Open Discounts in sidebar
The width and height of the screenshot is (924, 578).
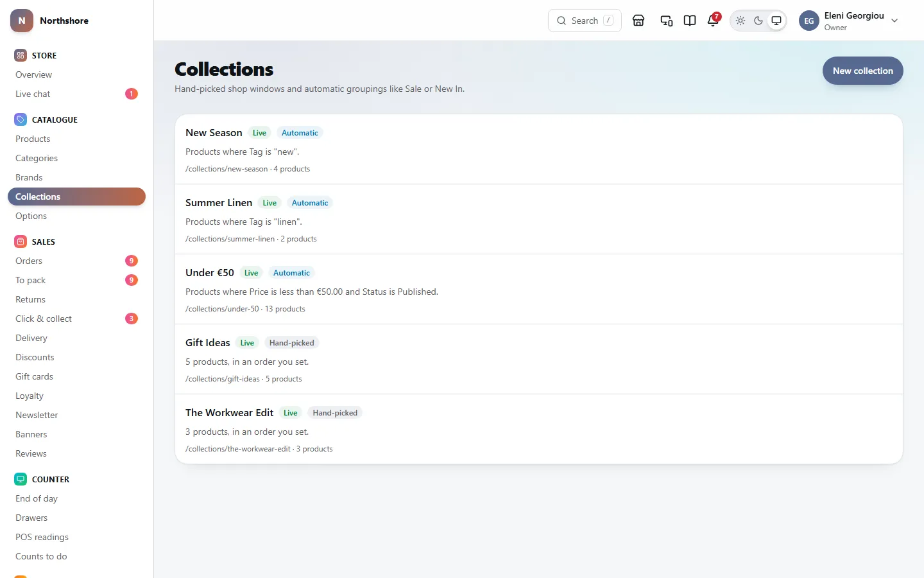[76, 357]
